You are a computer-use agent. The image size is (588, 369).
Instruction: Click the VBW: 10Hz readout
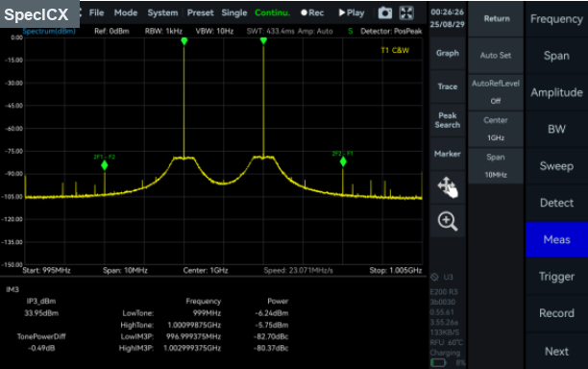point(214,32)
